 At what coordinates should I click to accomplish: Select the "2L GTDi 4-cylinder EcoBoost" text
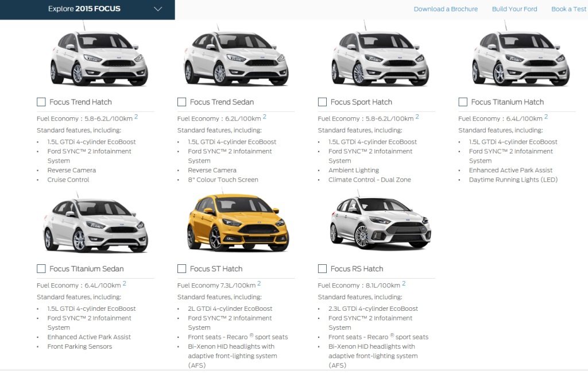[x=230, y=309]
